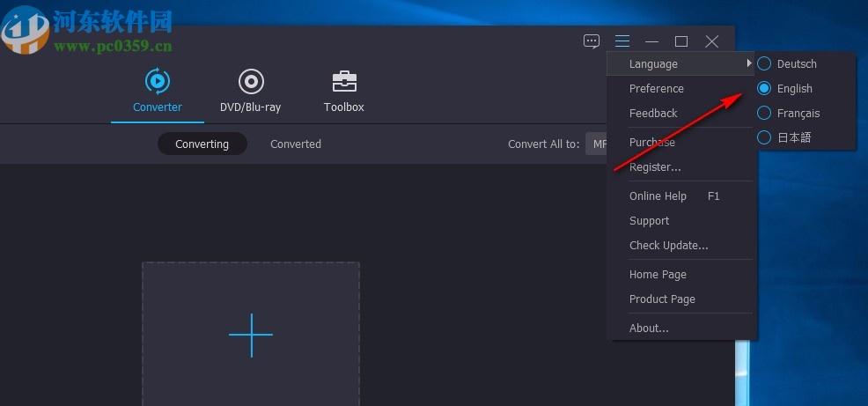Expand the Language submenu

pyautogui.click(x=680, y=64)
